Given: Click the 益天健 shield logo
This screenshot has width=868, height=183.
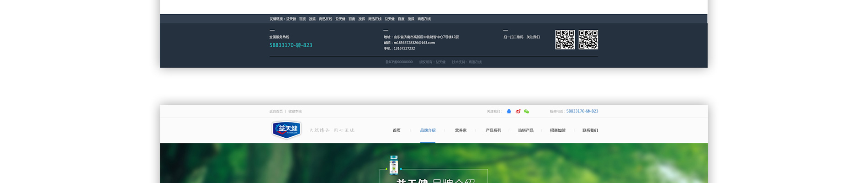Looking at the screenshot, I should point(286,129).
